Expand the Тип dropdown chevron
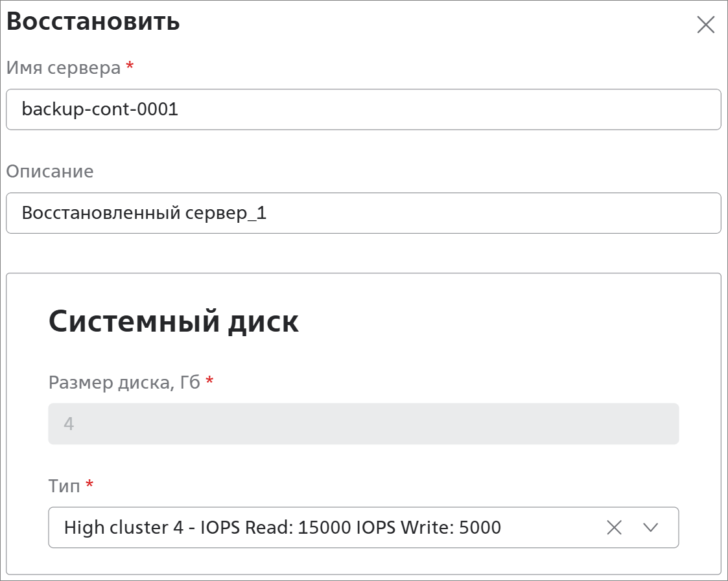The height and width of the screenshot is (581, 728). pyautogui.click(x=650, y=527)
